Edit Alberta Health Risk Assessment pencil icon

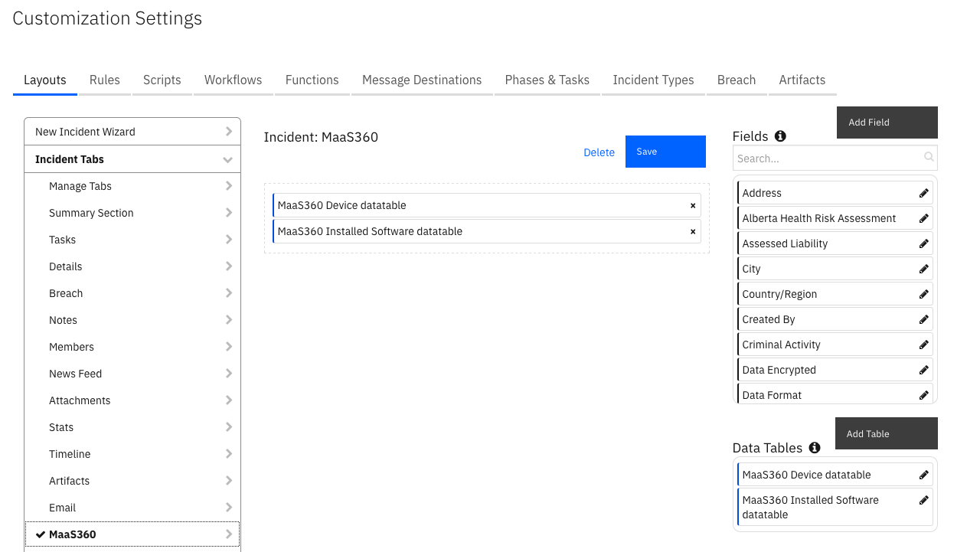click(924, 219)
